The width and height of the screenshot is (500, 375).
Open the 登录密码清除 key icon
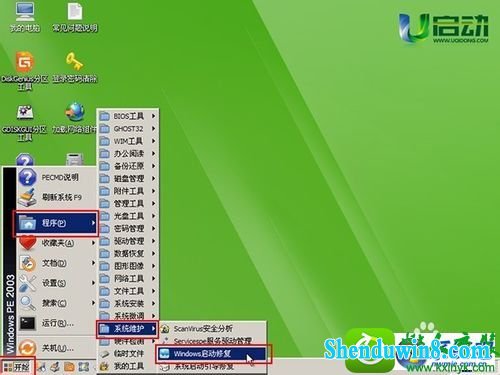(75, 67)
